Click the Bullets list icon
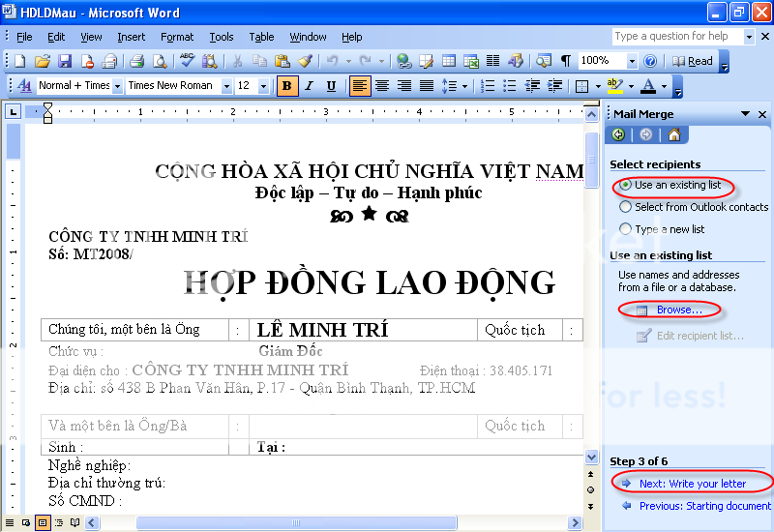The width and height of the screenshot is (774, 532). click(x=510, y=86)
